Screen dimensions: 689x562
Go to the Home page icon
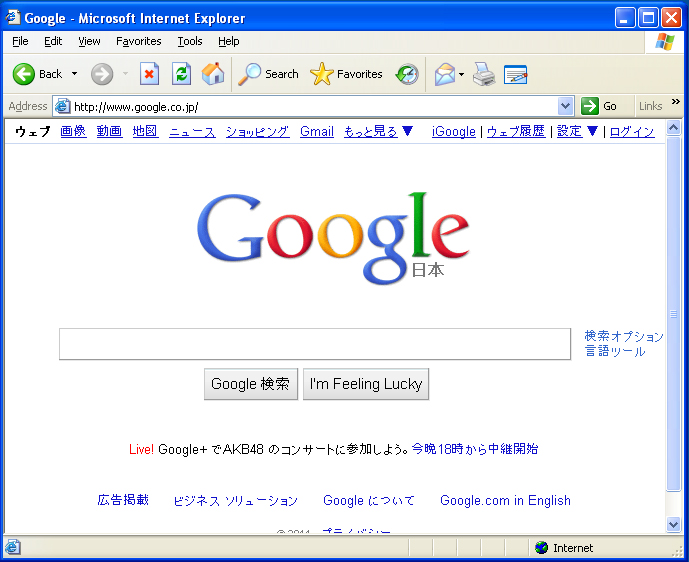213,74
